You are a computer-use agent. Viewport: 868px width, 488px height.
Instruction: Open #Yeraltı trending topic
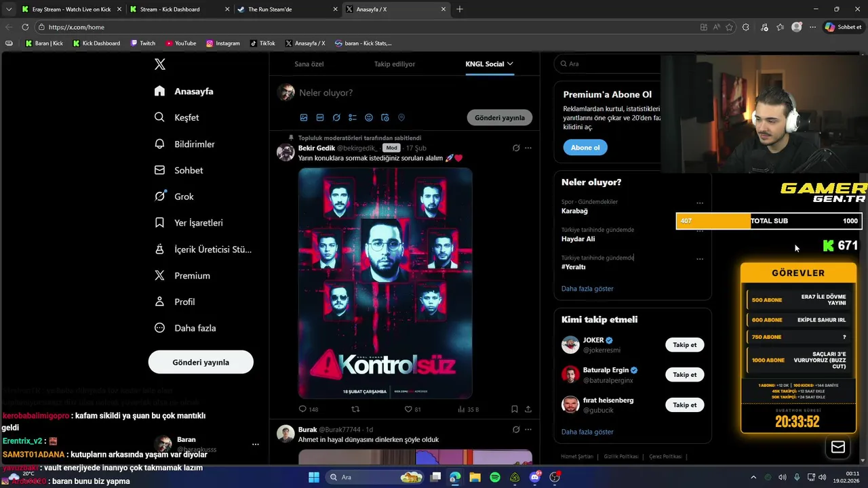573,267
